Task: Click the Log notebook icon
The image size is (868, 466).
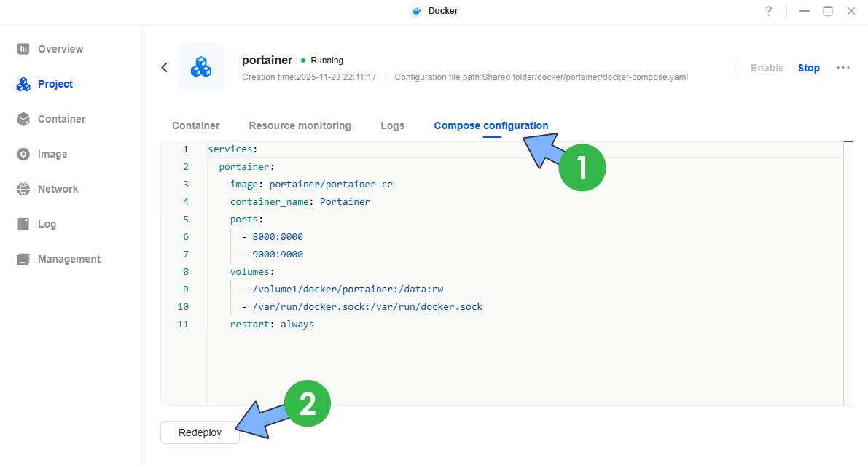Action: 23,224
